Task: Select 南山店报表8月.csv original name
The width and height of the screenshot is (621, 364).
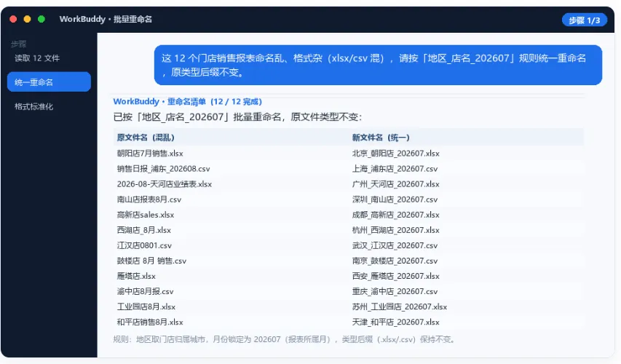Action: tap(149, 199)
